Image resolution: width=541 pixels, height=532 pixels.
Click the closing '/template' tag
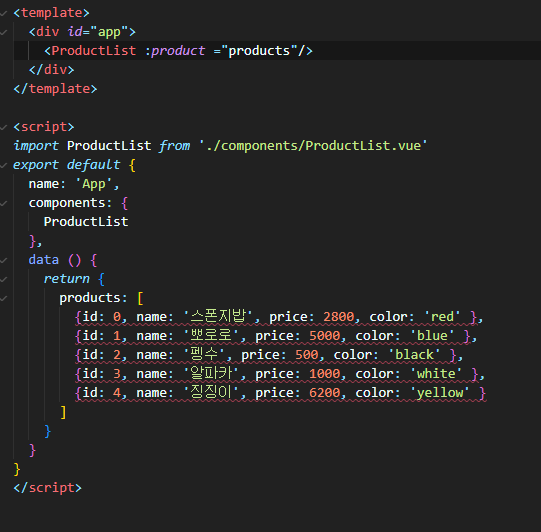(56, 89)
